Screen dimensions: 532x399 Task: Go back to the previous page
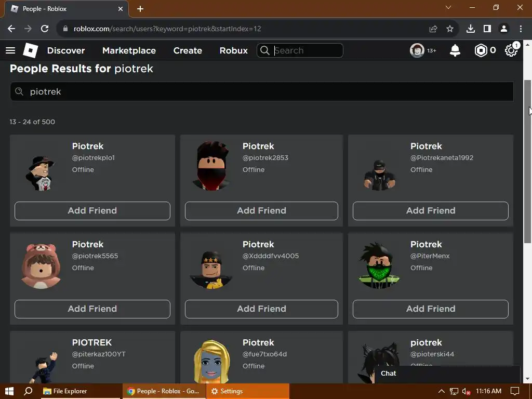point(11,29)
